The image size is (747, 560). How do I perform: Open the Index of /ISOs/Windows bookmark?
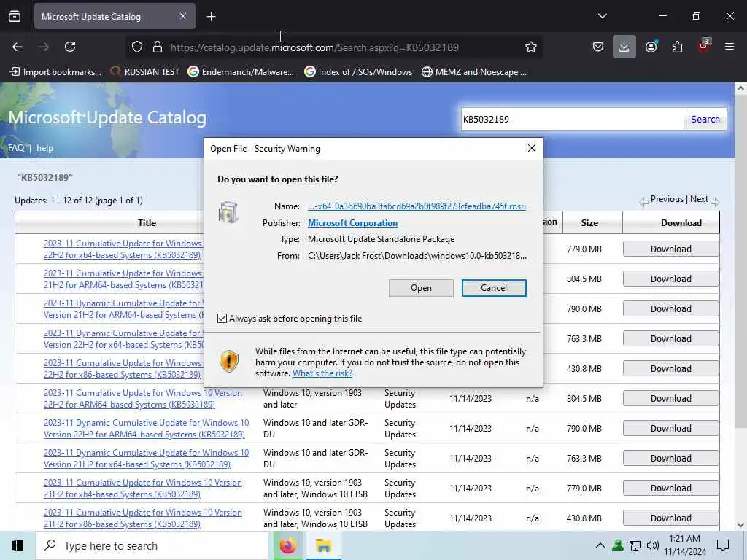click(x=358, y=72)
